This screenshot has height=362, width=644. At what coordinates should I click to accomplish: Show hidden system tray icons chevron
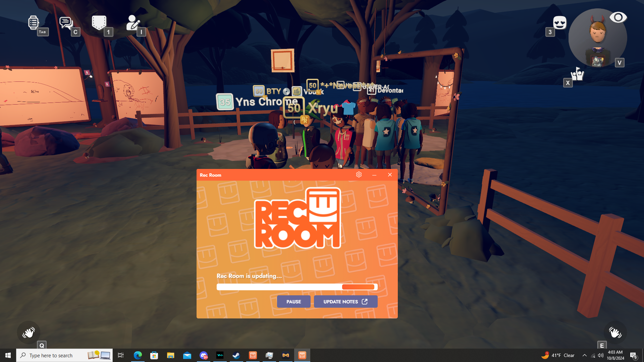pos(584,355)
